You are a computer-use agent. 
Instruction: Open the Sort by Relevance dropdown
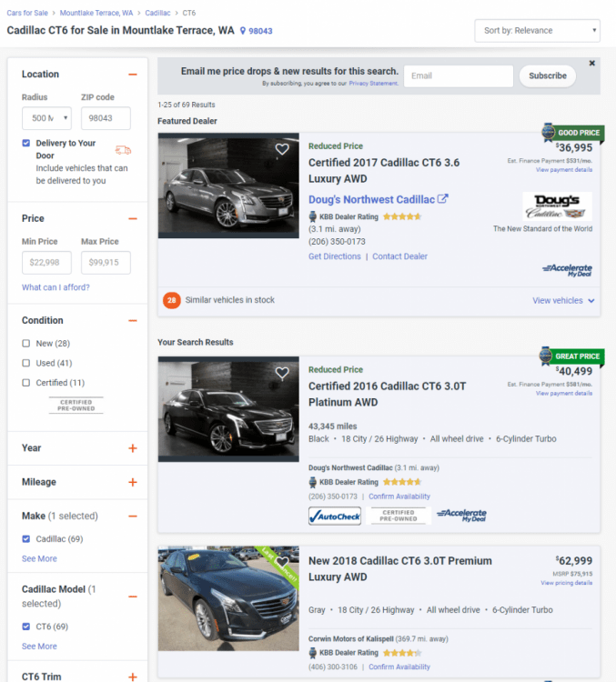(537, 31)
